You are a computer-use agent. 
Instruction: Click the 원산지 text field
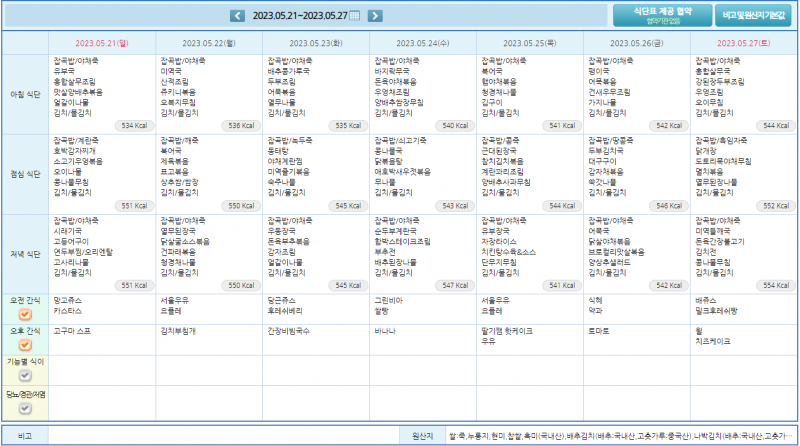click(x=621, y=436)
